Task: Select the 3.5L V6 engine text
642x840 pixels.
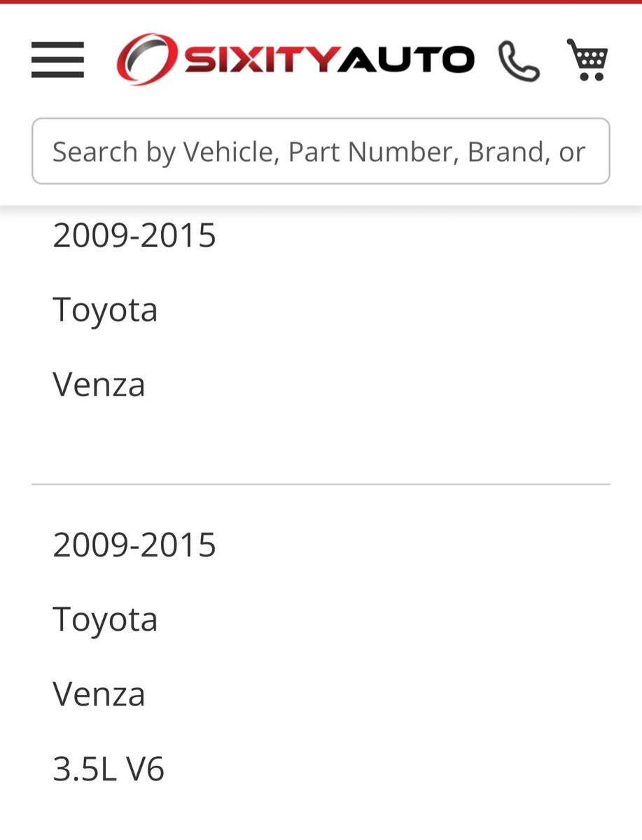Action: pos(109,769)
